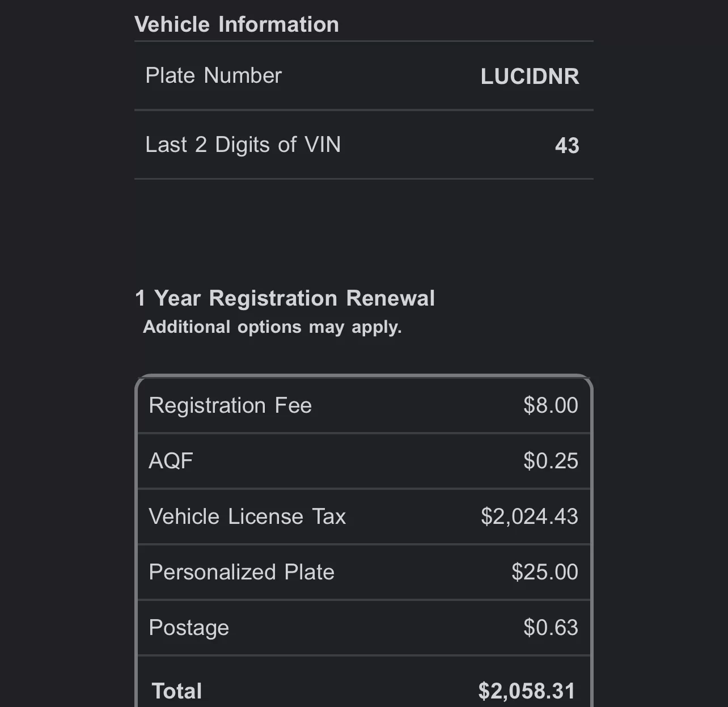
Task: Select the Registration Fee row label
Action: coord(230,405)
